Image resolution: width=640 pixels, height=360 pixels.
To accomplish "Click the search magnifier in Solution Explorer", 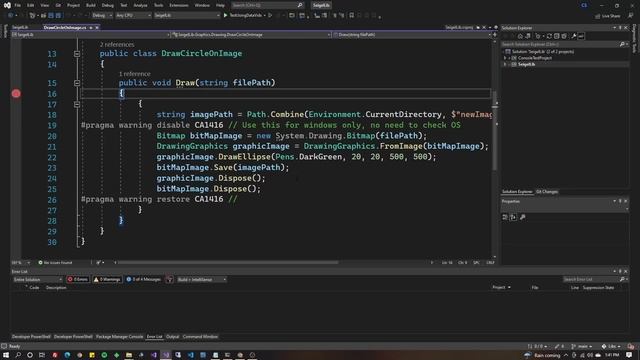I will coord(622,44).
